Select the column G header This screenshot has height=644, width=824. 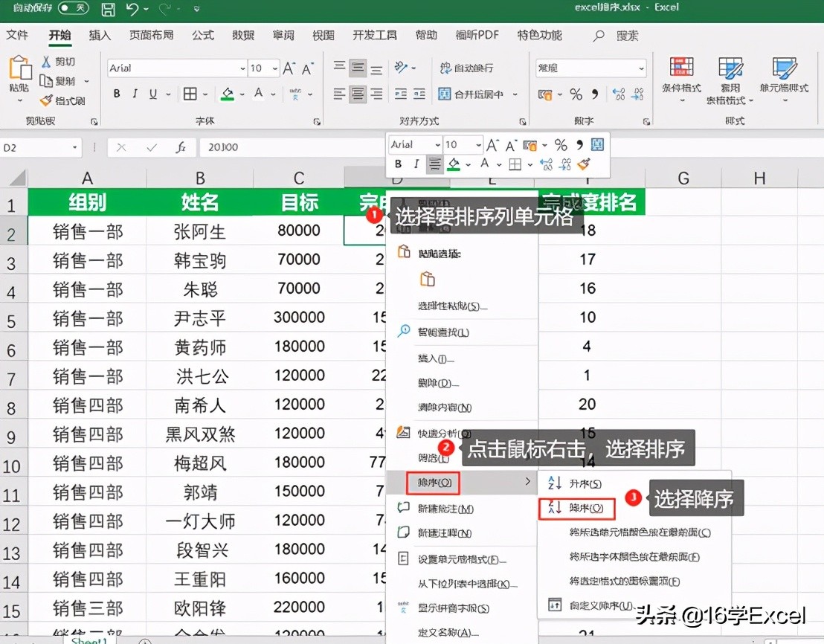coord(683,178)
